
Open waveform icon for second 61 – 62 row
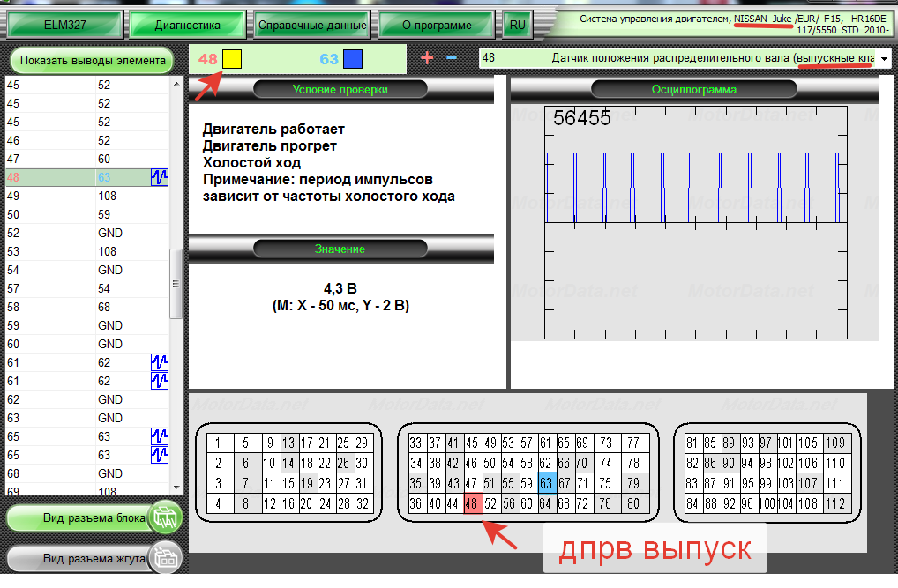pos(159,381)
